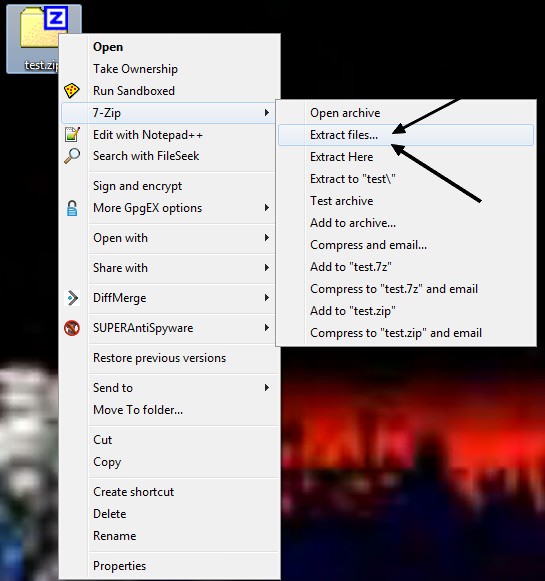
Task: Expand the 7-Zip submenu arrow
Action: pos(266,113)
